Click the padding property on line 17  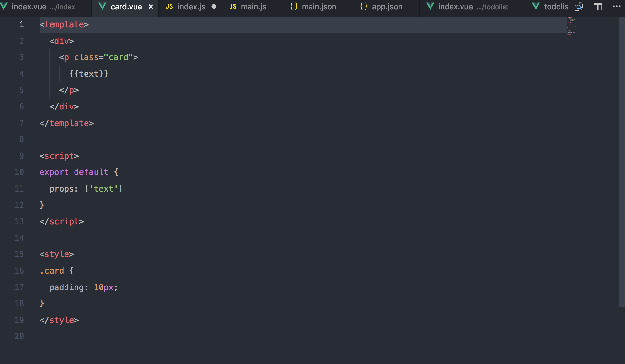point(66,287)
